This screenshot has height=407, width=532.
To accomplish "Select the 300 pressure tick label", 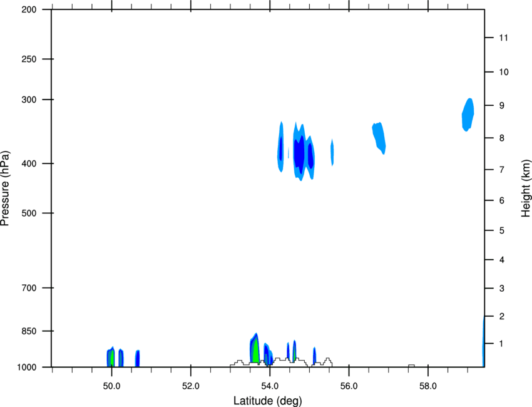I will click(x=29, y=100).
